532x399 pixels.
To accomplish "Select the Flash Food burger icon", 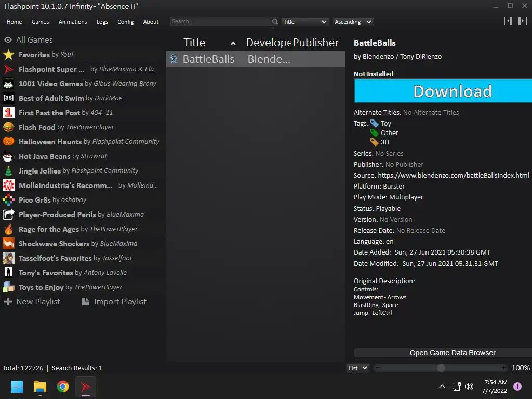I will coord(8,127).
